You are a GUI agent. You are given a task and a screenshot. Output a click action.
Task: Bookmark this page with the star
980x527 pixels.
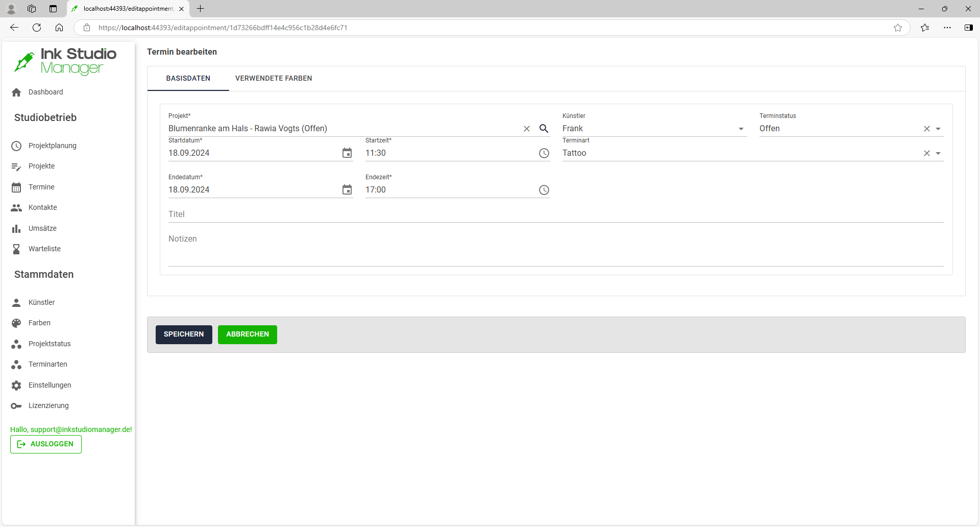click(x=898, y=28)
